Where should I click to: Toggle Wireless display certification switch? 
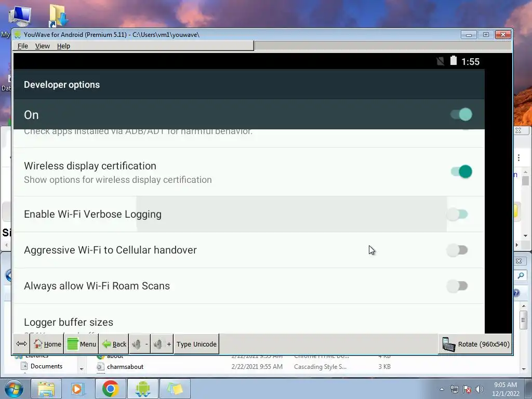tap(461, 171)
